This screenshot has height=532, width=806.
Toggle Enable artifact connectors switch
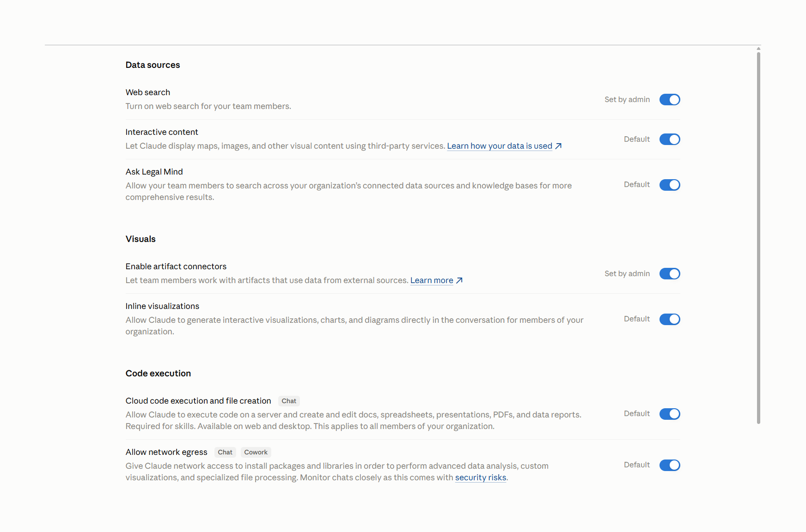pos(670,274)
